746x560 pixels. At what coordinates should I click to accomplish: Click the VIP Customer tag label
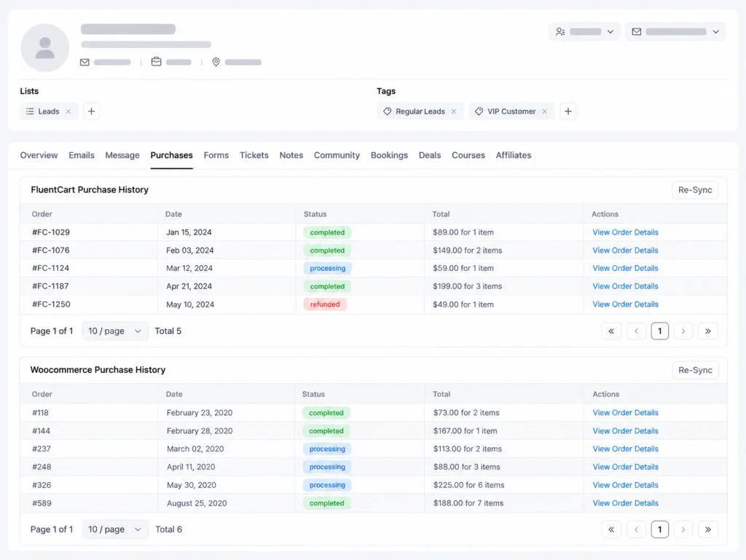coord(511,111)
